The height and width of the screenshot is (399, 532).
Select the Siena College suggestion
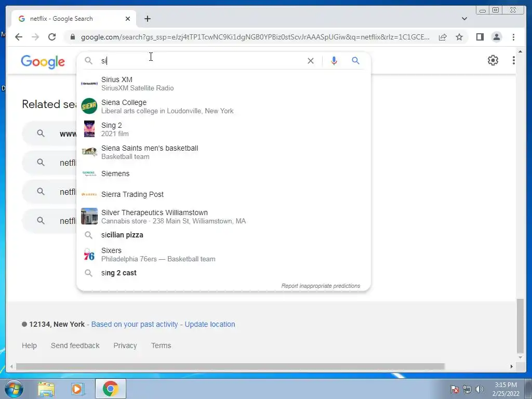[223, 107]
